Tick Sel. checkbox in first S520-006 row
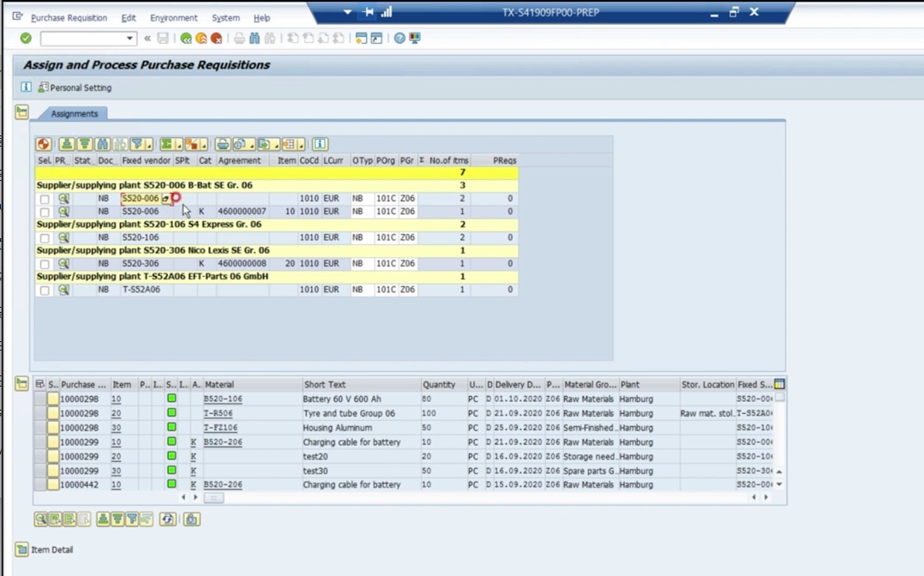Viewport: 924px width, 576px height. 45,199
